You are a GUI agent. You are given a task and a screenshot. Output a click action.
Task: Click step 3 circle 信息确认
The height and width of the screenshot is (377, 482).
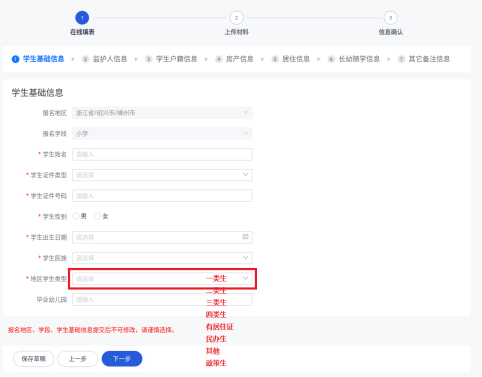[x=390, y=18]
